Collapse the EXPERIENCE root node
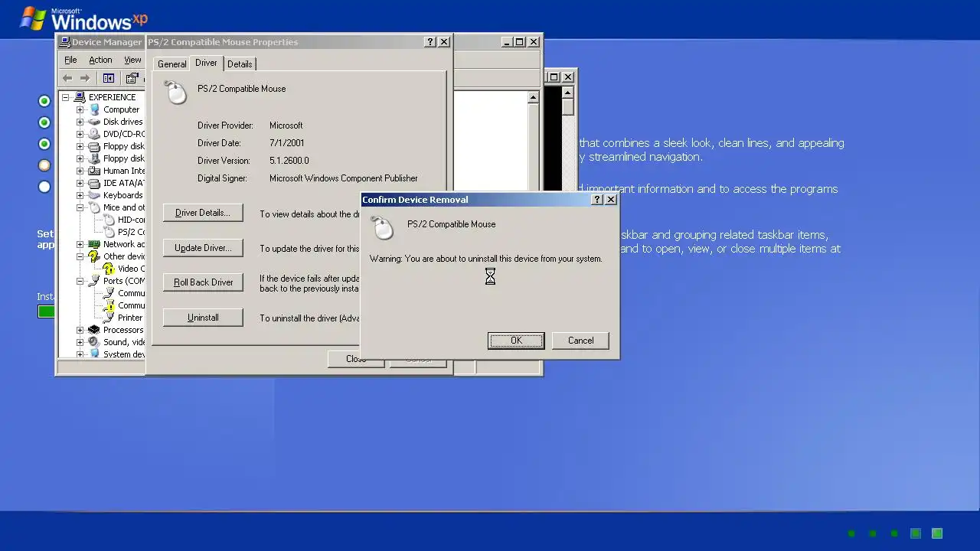Screen dimensions: 980x551 66,97
